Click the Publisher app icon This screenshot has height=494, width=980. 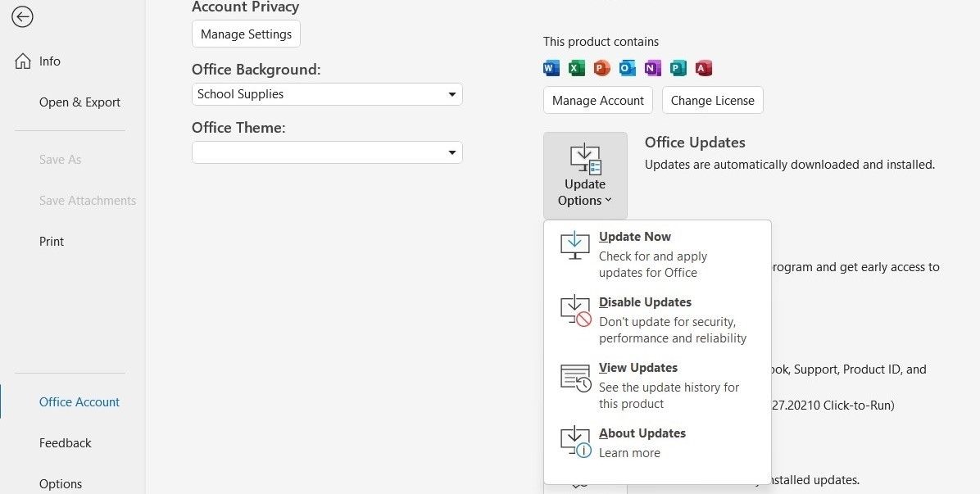click(x=678, y=68)
